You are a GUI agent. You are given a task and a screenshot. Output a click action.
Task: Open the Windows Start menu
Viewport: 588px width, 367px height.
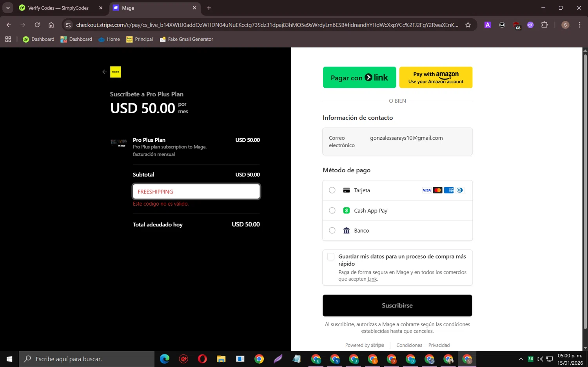pos(9,359)
